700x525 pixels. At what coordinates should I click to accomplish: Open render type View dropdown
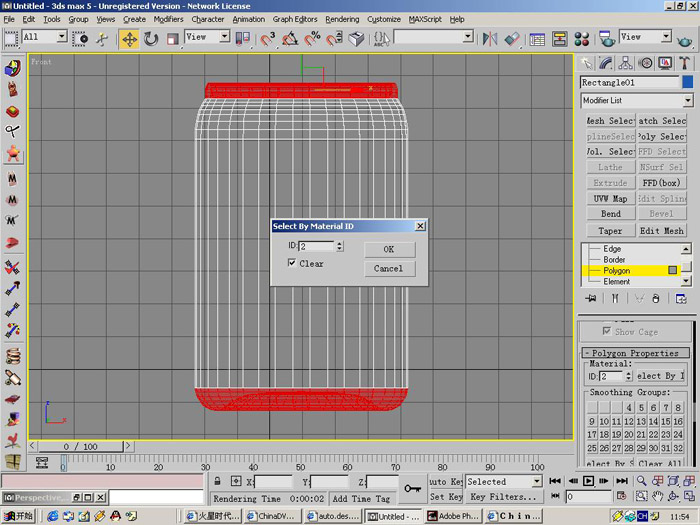pyautogui.click(x=666, y=37)
